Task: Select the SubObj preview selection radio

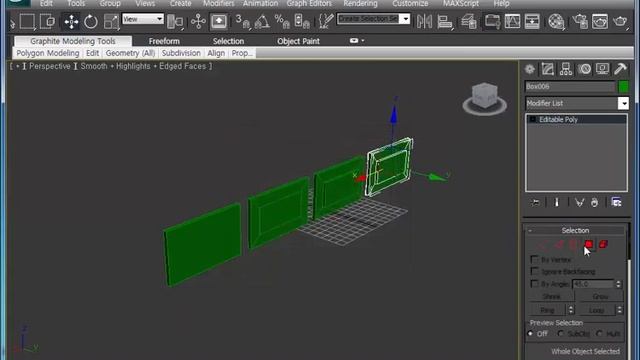Action: click(x=561, y=333)
